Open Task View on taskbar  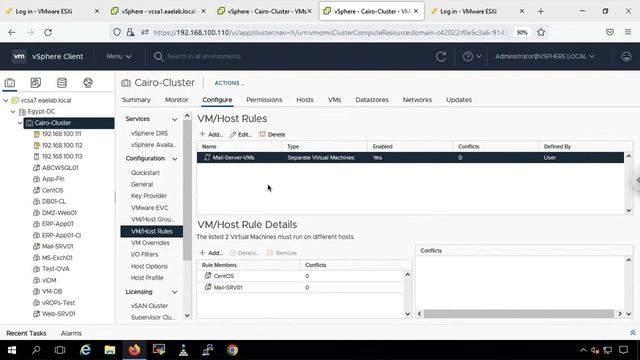(60, 350)
